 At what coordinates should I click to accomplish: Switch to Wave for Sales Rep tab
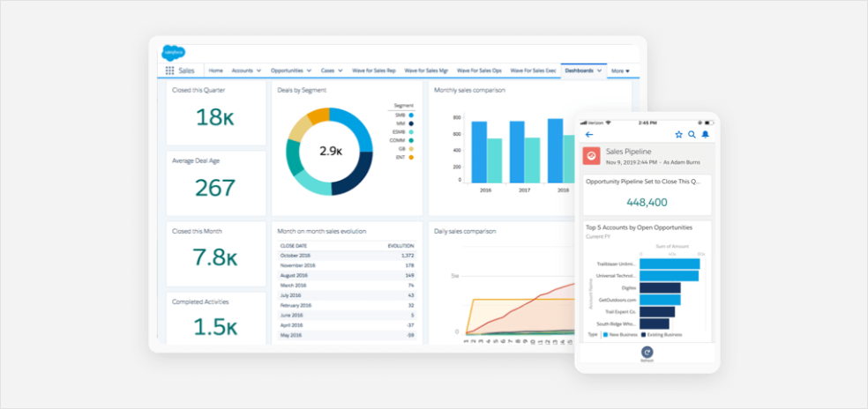click(374, 71)
